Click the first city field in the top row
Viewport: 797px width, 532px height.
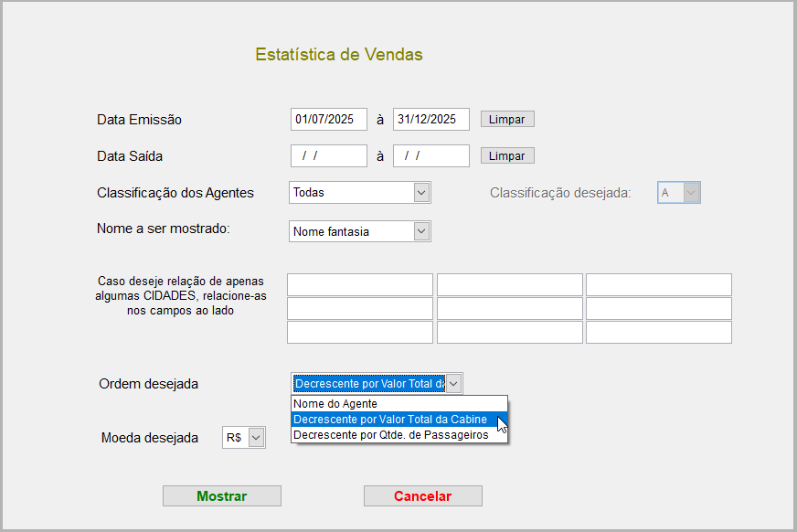click(x=360, y=285)
